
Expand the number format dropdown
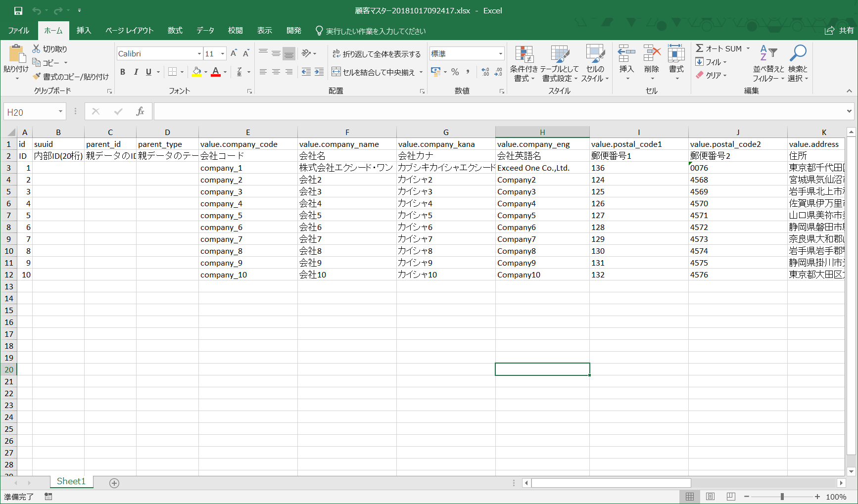click(x=500, y=54)
